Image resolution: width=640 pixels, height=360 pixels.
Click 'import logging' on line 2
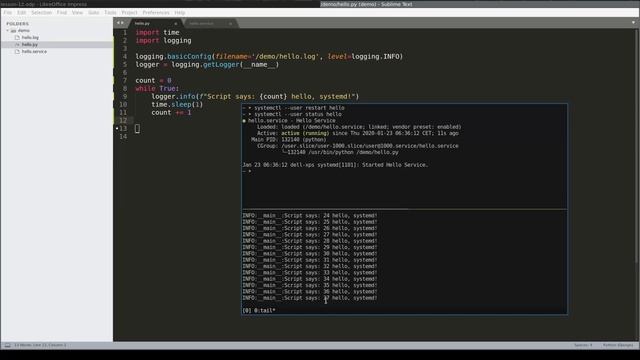163,41
